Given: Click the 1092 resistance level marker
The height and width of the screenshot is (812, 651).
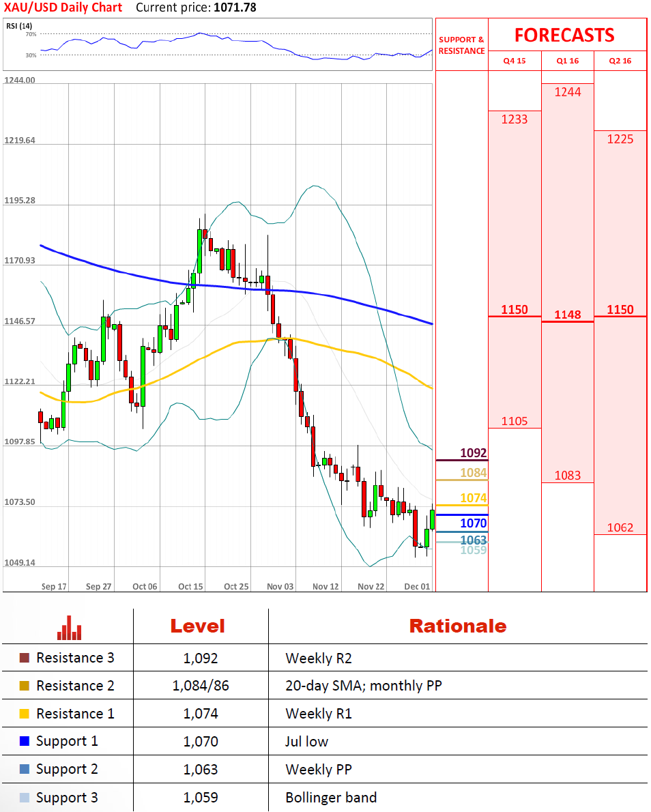Looking at the screenshot, I should (x=473, y=452).
